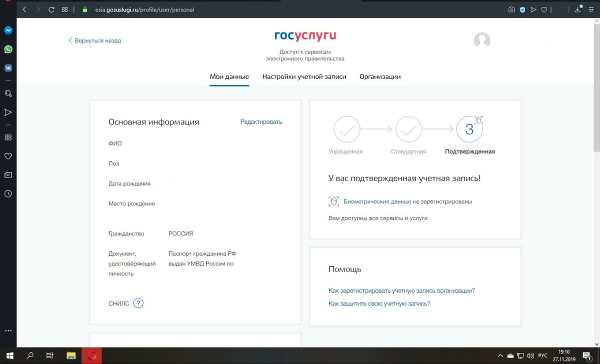
Task: Open My Flow arrow in sidebar
Action: [x=8, y=112]
